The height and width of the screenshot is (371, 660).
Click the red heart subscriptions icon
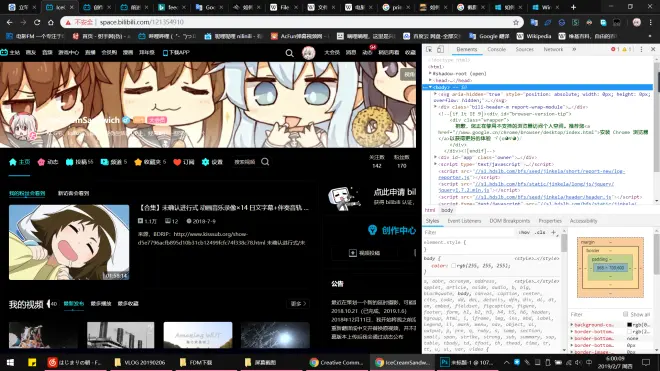coord(177,162)
